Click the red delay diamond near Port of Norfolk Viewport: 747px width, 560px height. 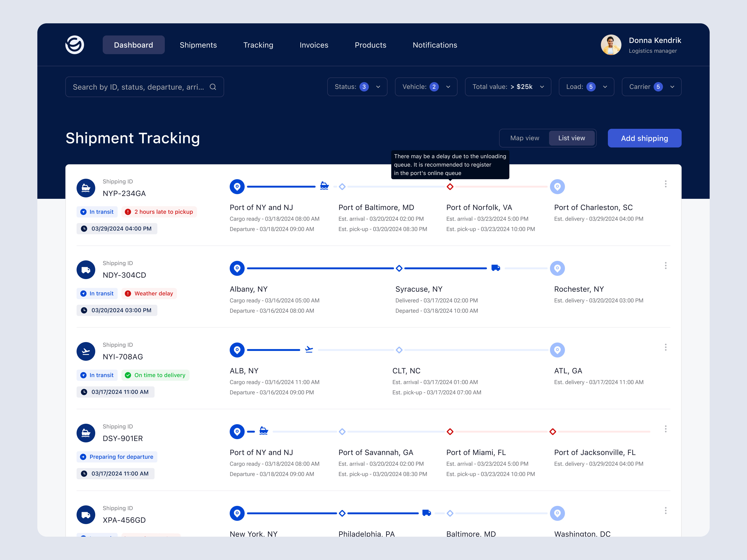tap(450, 187)
